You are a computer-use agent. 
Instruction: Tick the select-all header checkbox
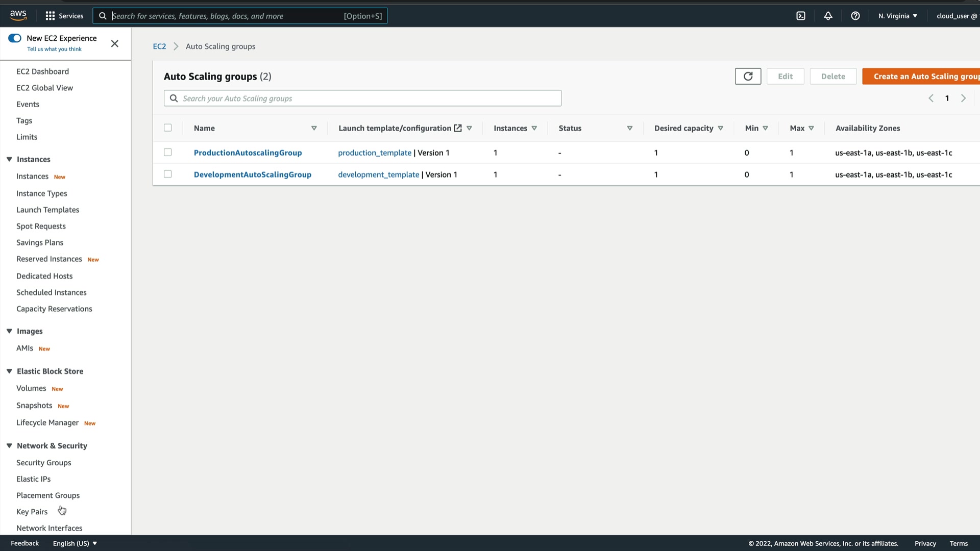pyautogui.click(x=167, y=128)
